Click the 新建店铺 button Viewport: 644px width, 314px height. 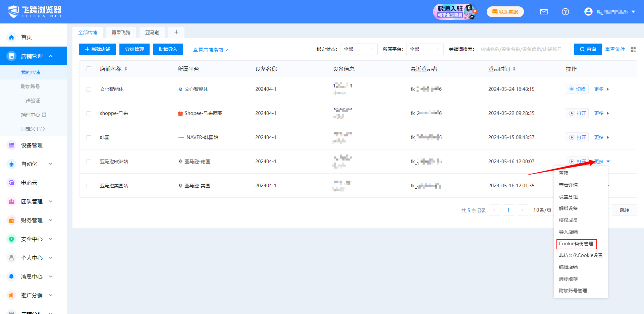[98, 49]
